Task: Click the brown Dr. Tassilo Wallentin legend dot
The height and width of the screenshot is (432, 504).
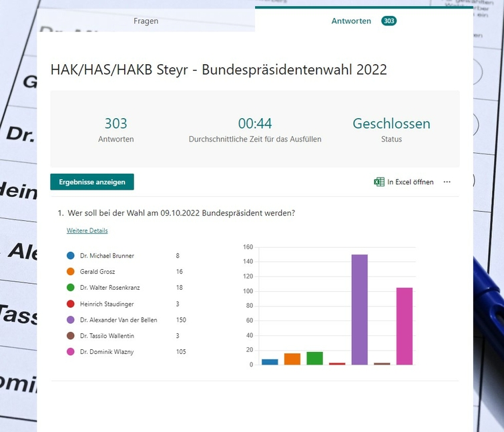Action: (70, 336)
